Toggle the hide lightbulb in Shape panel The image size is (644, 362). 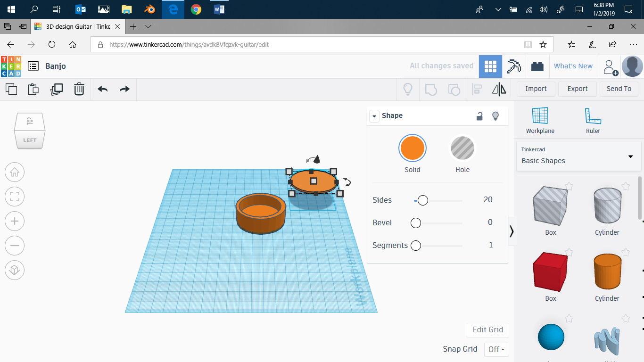pyautogui.click(x=495, y=116)
